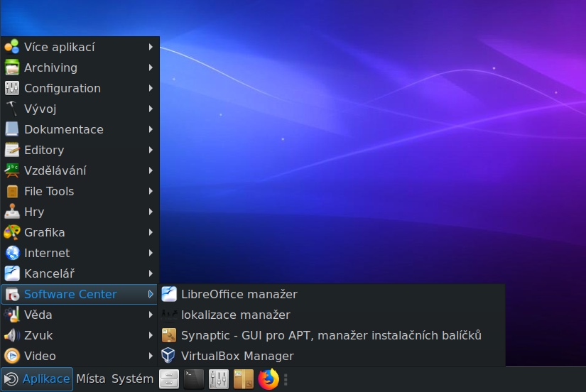Expand Editory submenu arrow
The width and height of the screenshot is (586, 392).
tap(151, 150)
